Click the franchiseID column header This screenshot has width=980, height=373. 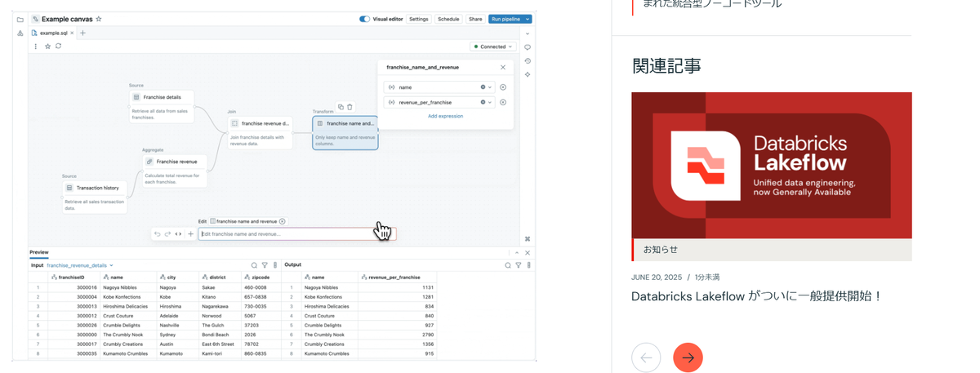73,278
